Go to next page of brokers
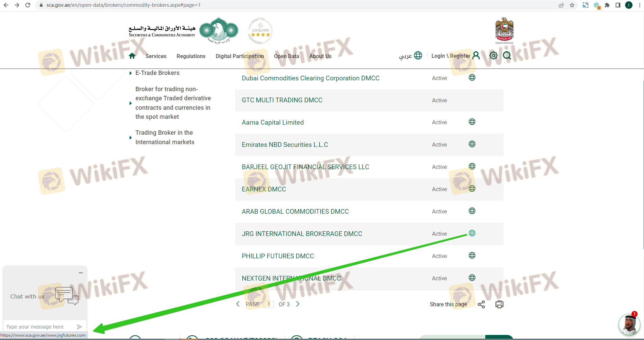This screenshot has width=644, height=340. (298, 304)
